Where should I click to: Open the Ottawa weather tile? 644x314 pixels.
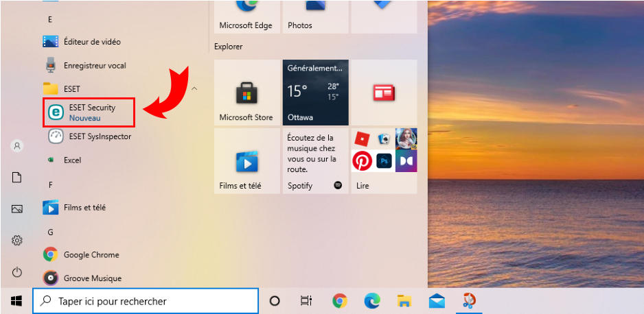(x=315, y=93)
